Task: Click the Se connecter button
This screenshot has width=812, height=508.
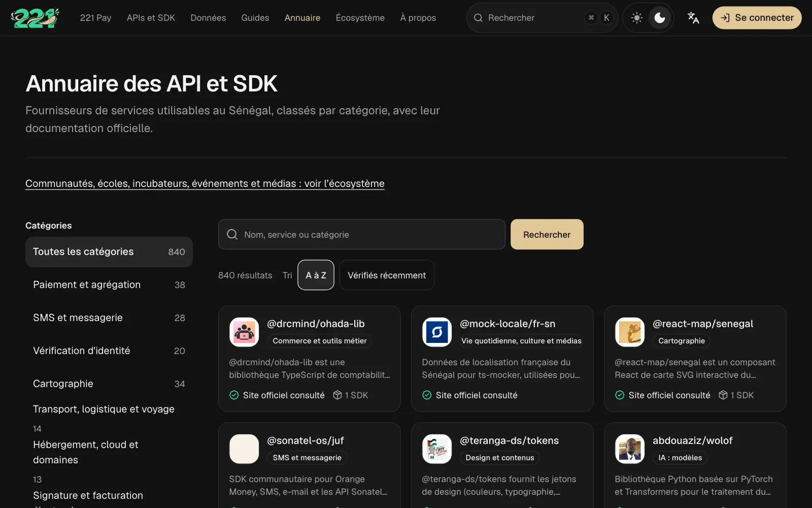Action: (x=757, y=18)
